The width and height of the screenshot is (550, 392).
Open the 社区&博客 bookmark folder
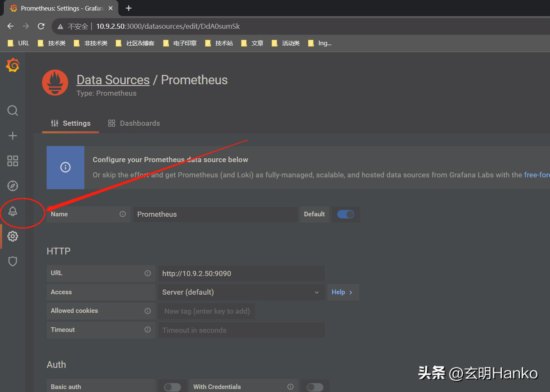135,43
